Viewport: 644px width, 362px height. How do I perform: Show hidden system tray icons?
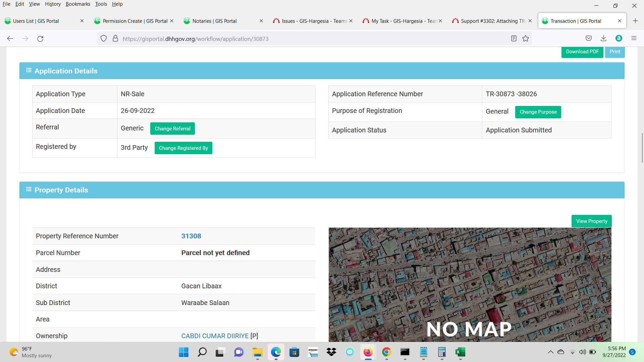tap(550, 352)
